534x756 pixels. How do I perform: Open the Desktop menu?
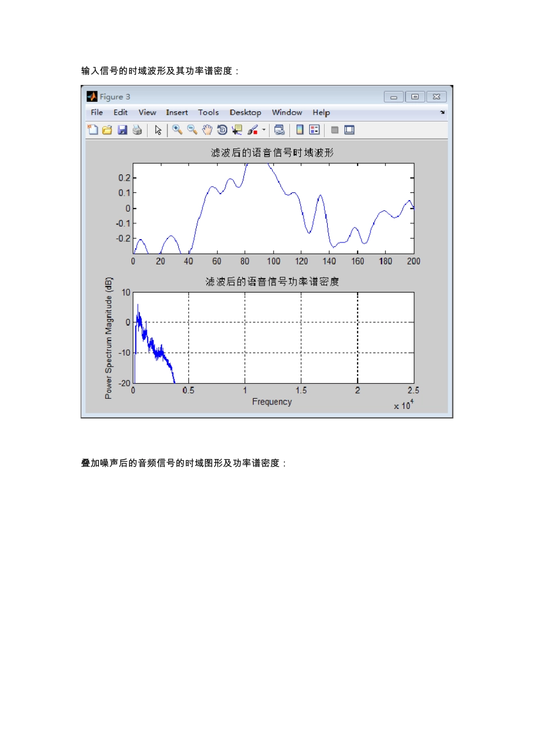[245, 112]
